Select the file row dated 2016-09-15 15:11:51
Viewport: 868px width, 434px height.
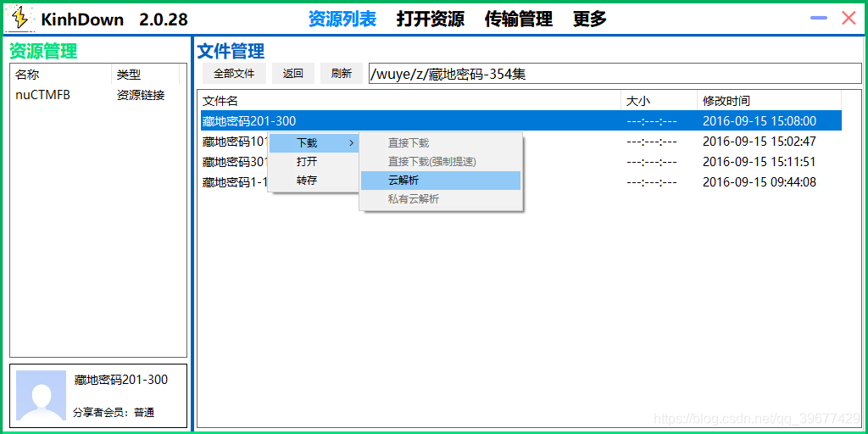(521, 162)
